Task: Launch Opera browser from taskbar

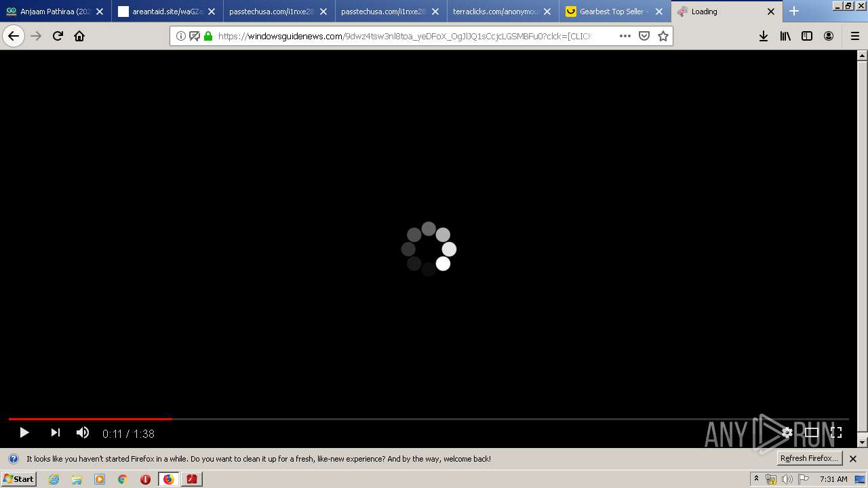Action: click(x=145, y=479)
